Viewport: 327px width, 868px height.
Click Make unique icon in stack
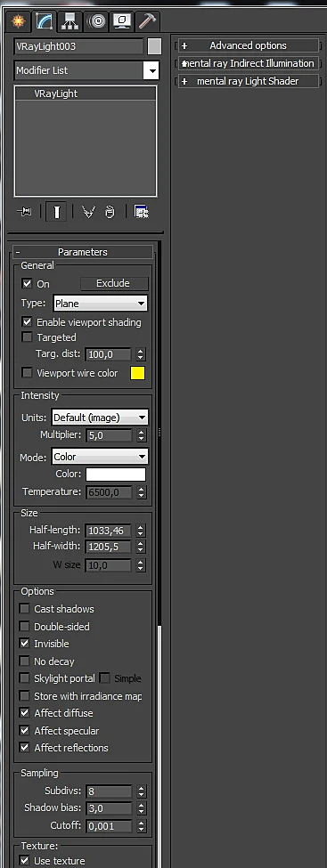88,212
